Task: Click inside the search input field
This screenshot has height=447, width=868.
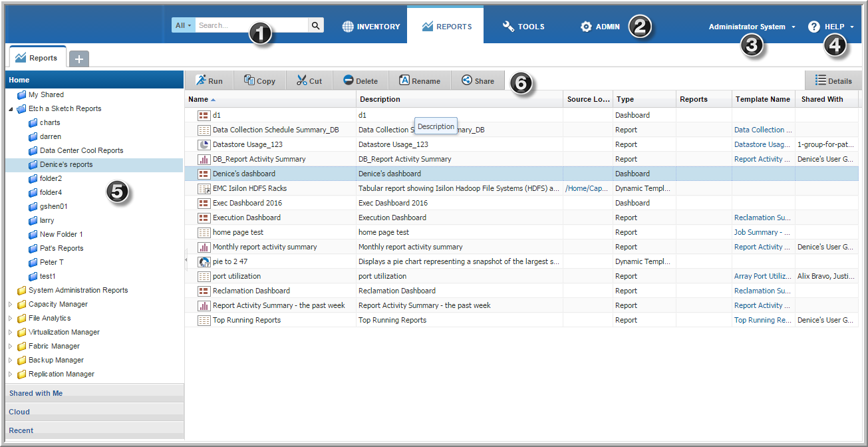Action: [x=250, y=25]
